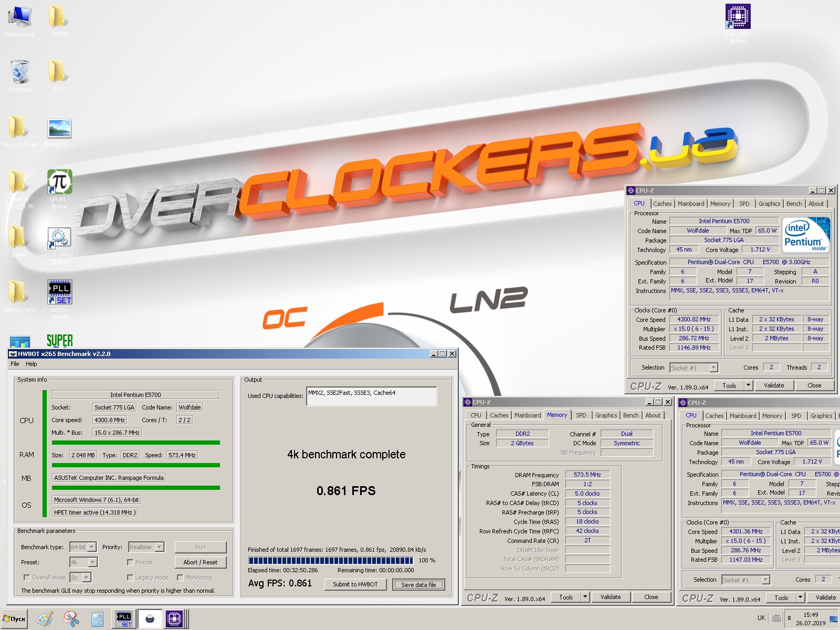Screen dimensions: 840x630
Task: Open Calculator from the taskbar
Action: [97, 619]
